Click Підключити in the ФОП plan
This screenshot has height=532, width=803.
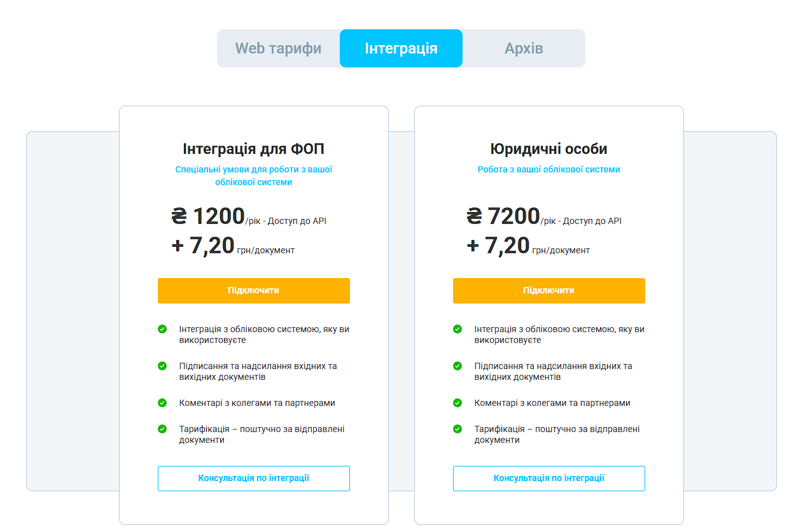(254, 291)
